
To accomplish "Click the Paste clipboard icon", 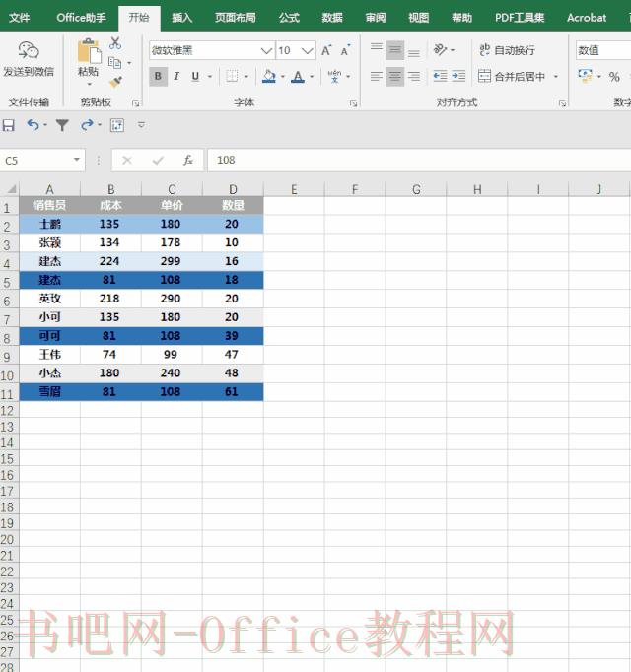I will pos(89,50).
